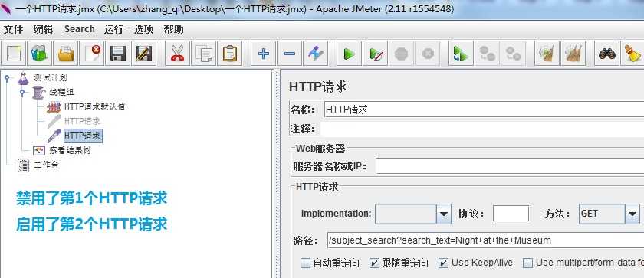The width and height of the screenshot is (644, 278).
Task: Click the Copy toolbar icon
Action: [203, 54]
